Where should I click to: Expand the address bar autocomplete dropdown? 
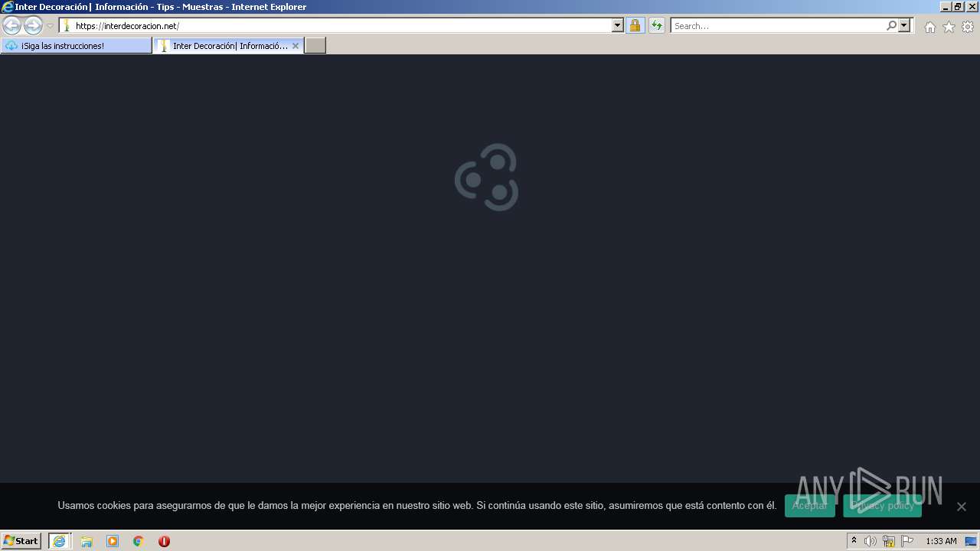pyautogui.click(x=618, y=26)
